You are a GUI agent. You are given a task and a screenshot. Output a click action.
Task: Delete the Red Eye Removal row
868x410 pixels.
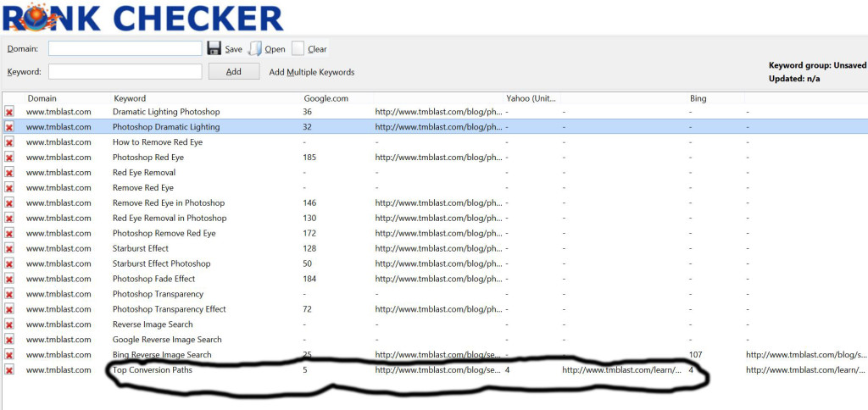point(8,173)
